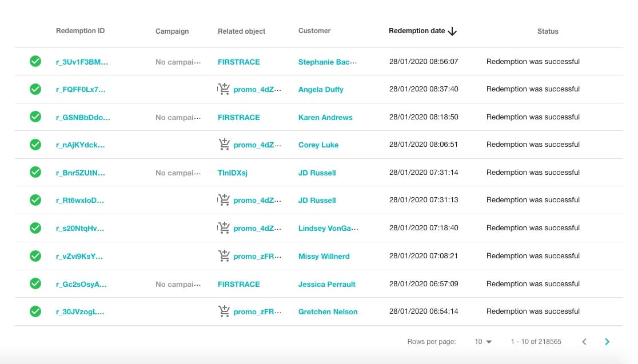Screen dimensions: 638x364
Task: Open redemption r_3Uv1F3BM details
Action: [80, 61]
